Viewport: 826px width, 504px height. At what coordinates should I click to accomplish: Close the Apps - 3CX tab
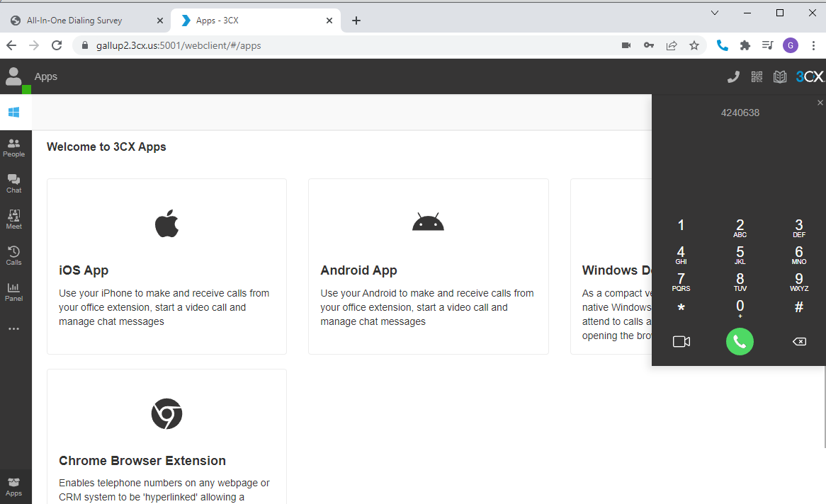[329, 21]
